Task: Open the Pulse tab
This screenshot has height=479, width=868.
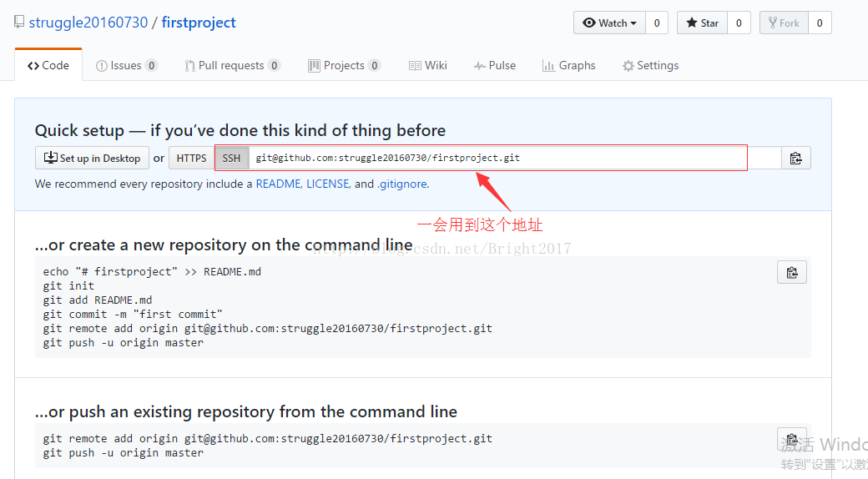Action: pyautogui.click(x=495, y=65)
